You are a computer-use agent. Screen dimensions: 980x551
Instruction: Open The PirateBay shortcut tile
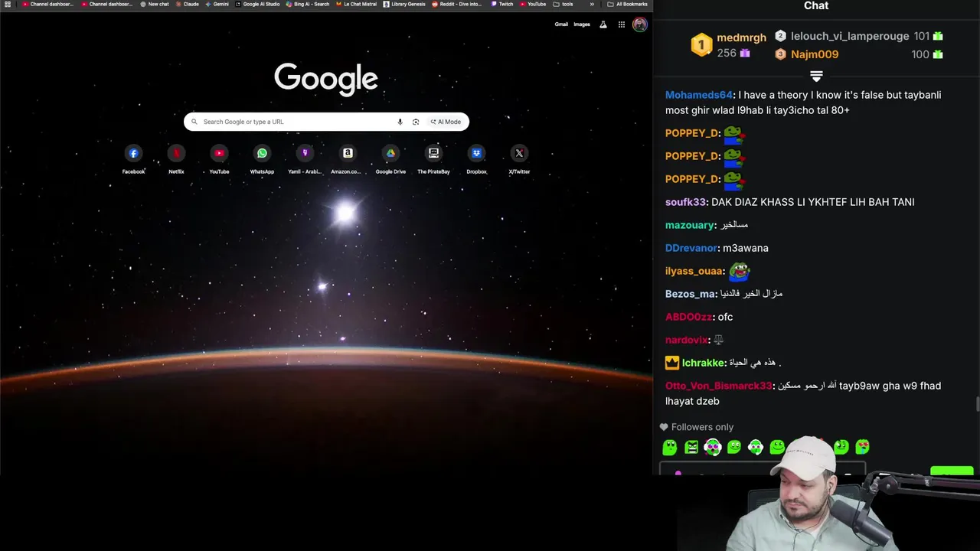[433, 160]
